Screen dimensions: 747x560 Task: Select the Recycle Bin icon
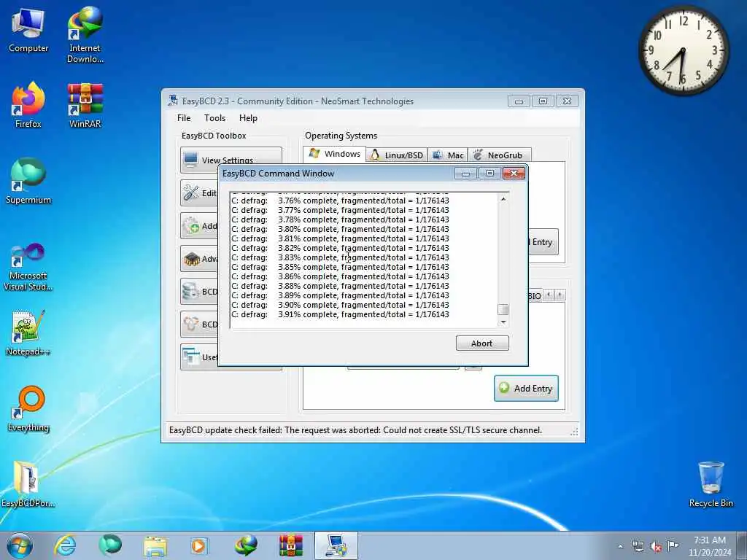[711, 484]
